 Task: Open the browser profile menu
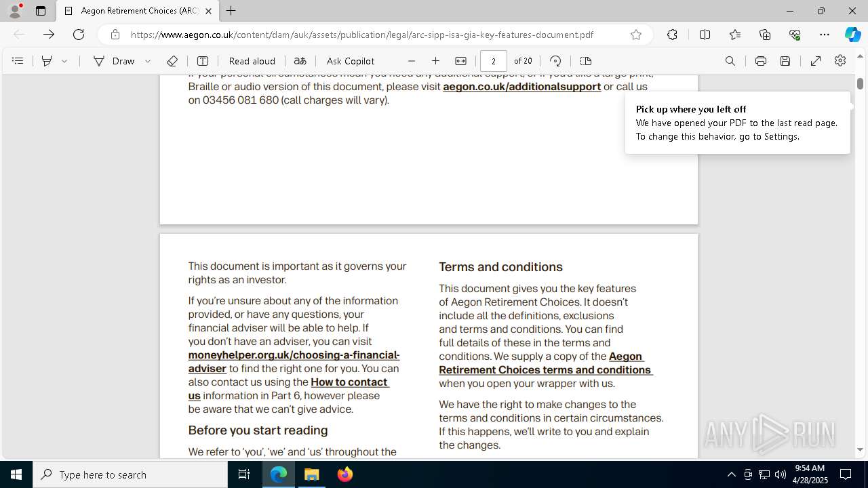click(15, 11)
